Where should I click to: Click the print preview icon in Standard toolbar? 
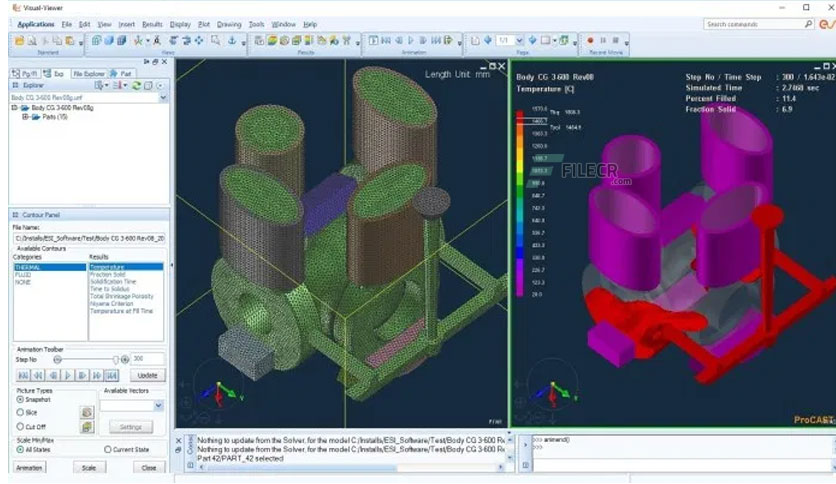(32, 41)
